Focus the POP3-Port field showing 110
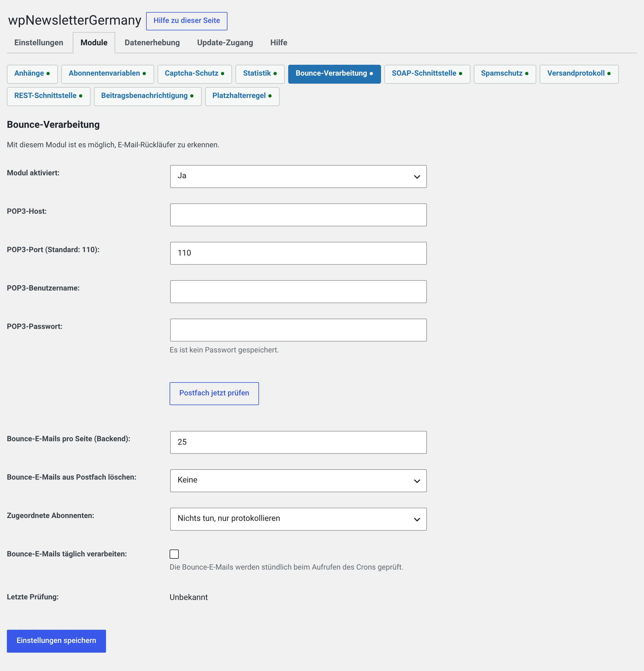This screenshot has width=644, height=671. pyautogui.click(x=298, y=253)
